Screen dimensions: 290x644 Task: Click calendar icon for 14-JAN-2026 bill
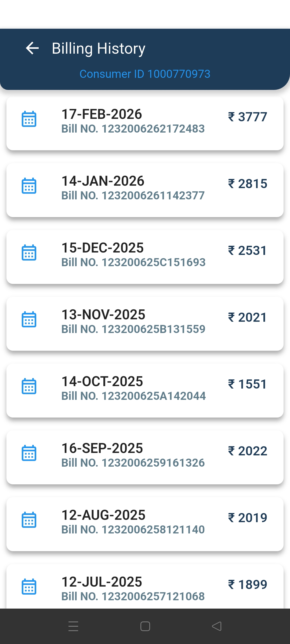coord(29,186)
